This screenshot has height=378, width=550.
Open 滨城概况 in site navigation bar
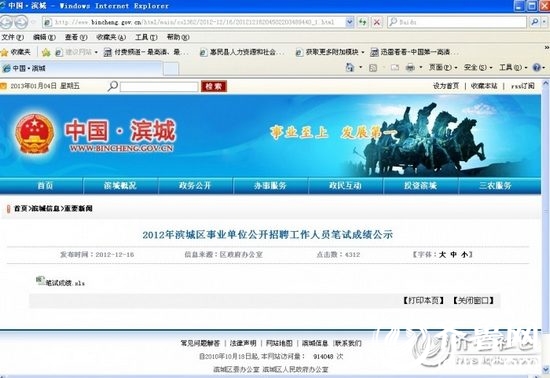click(x=120, y=186)
